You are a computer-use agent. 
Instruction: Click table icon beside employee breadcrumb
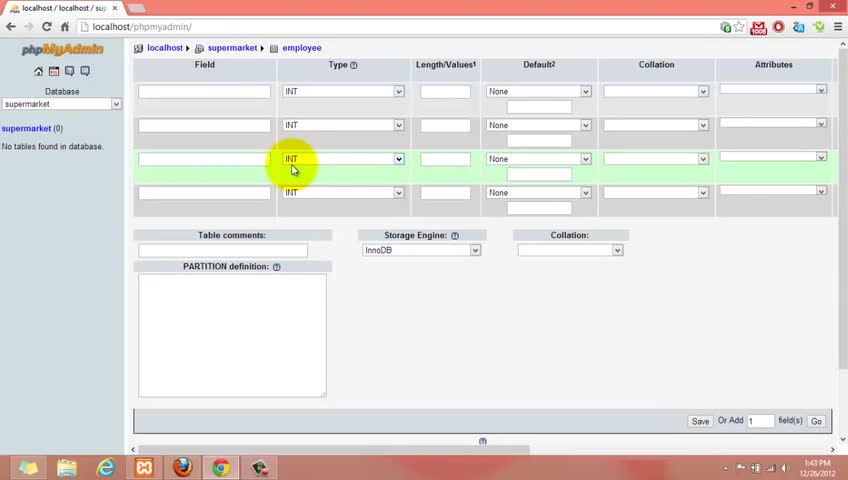[x=274, y=49]
